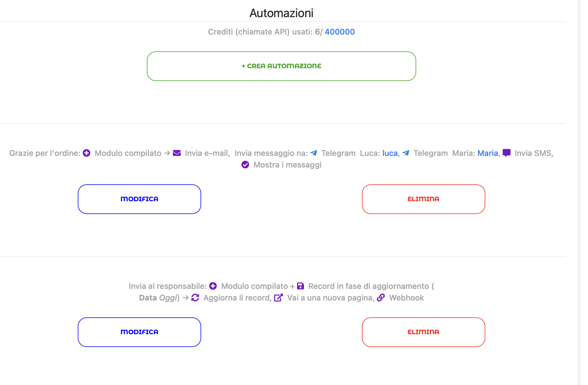This screenshot has height=385, width=588.
Task: Click the 'Invia SMS' text
Action: coord(533,153)
